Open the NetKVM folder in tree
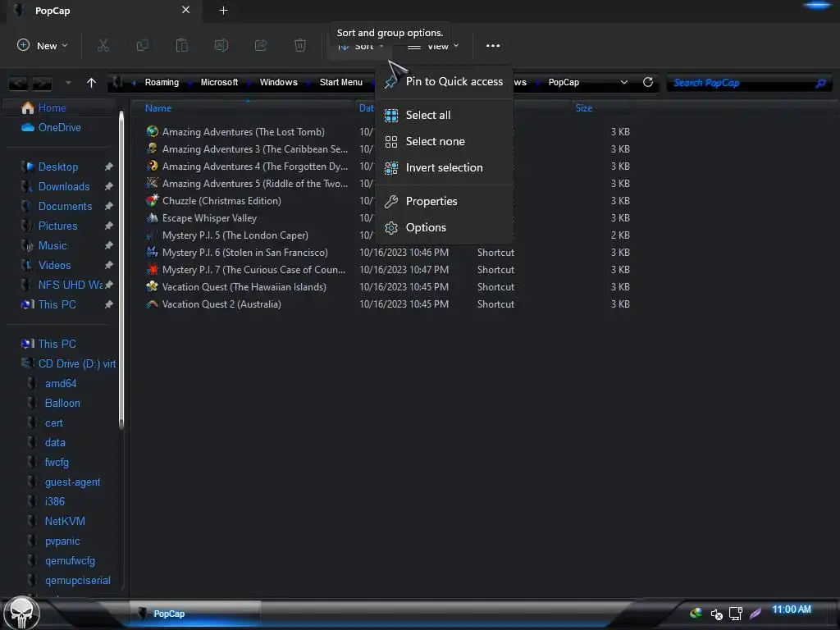Screen dimensions: 840x630 pos(65,521)
